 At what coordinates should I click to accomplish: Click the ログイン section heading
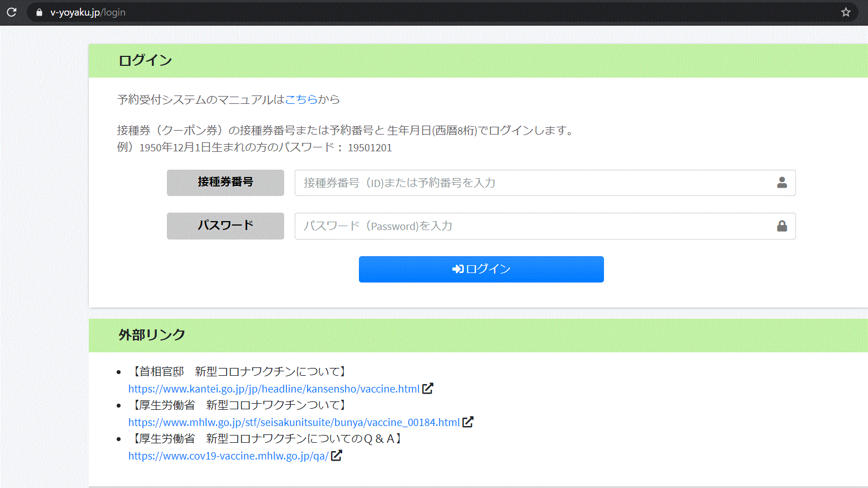(145, 60)
